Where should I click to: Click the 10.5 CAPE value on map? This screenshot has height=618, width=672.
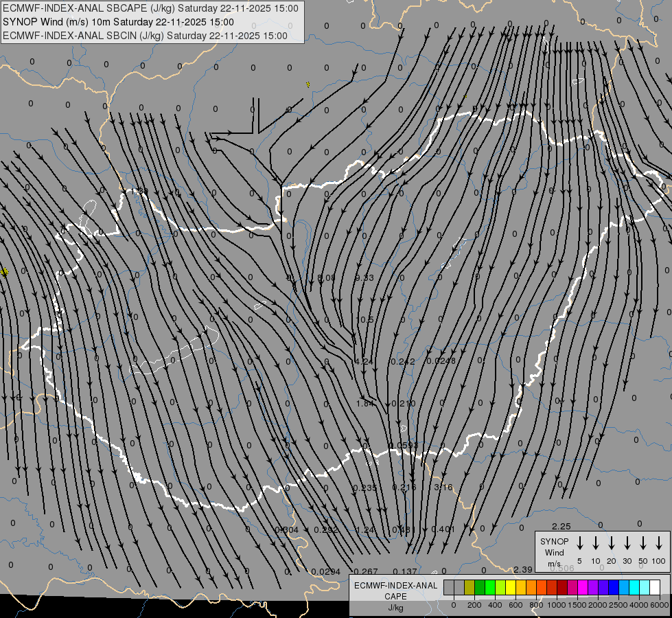pyautogui.click(x=364, y=319)
